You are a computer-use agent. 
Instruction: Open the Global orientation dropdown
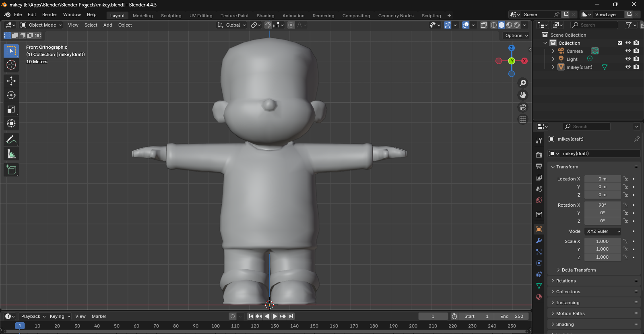(232, 25)
